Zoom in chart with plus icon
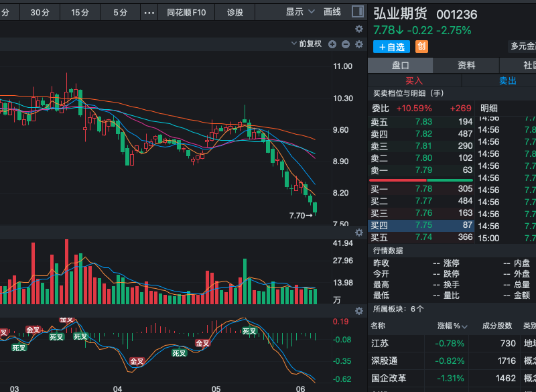 click(332, 44)
